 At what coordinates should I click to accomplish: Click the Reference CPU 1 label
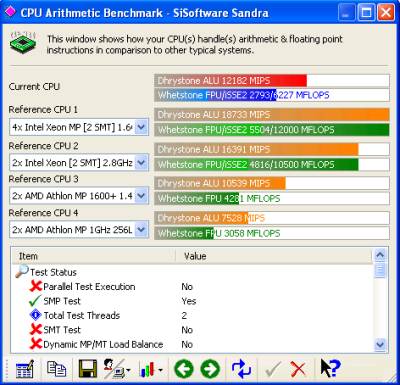coord(43,109)
